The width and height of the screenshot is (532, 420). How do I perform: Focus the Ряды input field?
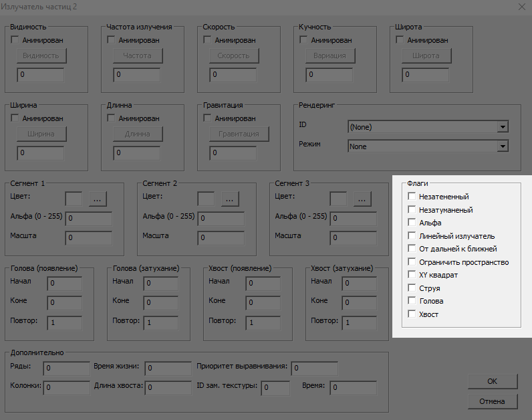click(x=67, y=369)
